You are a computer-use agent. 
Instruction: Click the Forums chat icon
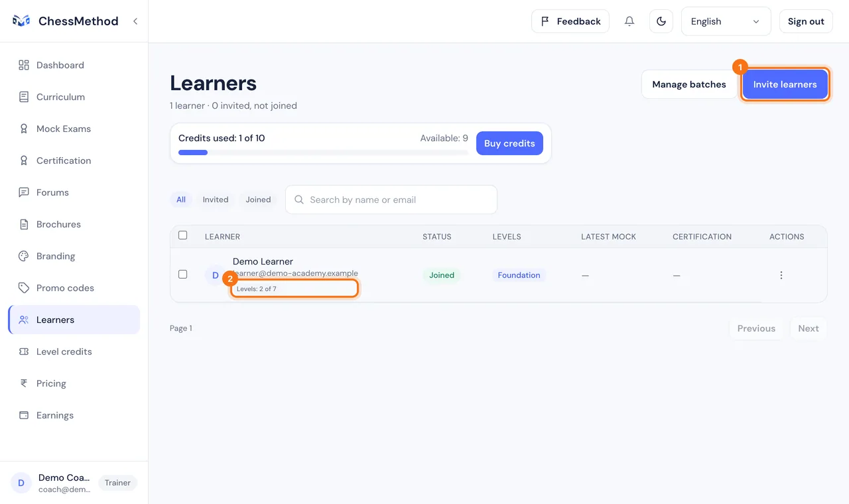[x=24, y=192]
